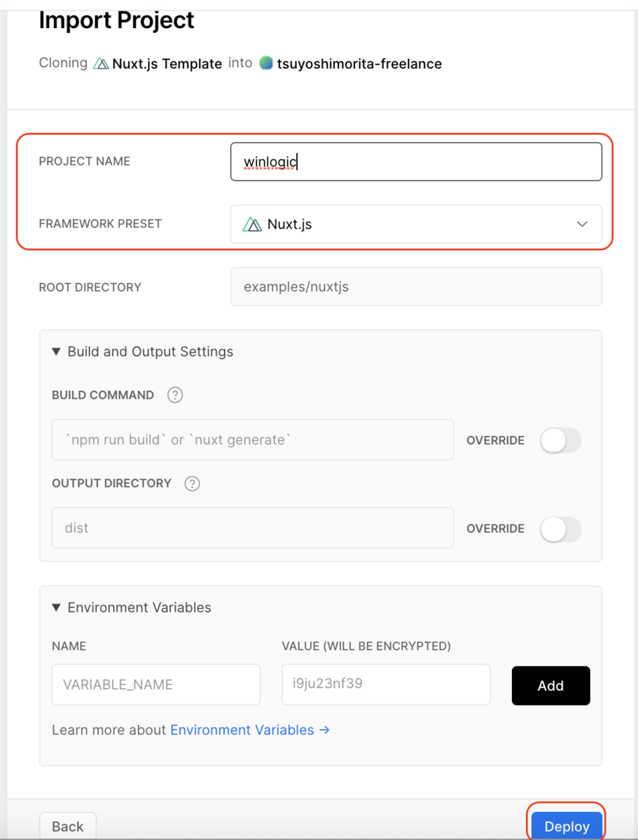This screenshot has width=638, height=840.
Task: Go back with the Back button
Action: pyautogui.click(x=68, y=826)
